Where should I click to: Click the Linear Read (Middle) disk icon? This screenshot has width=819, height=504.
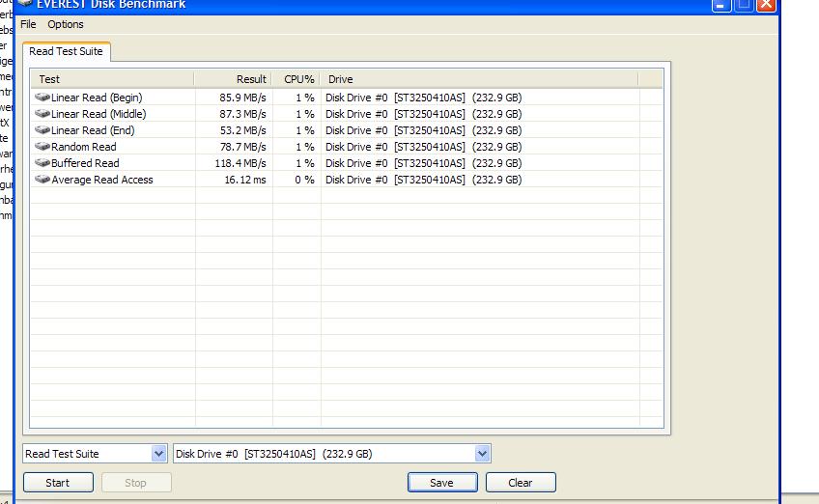[42, 113]
